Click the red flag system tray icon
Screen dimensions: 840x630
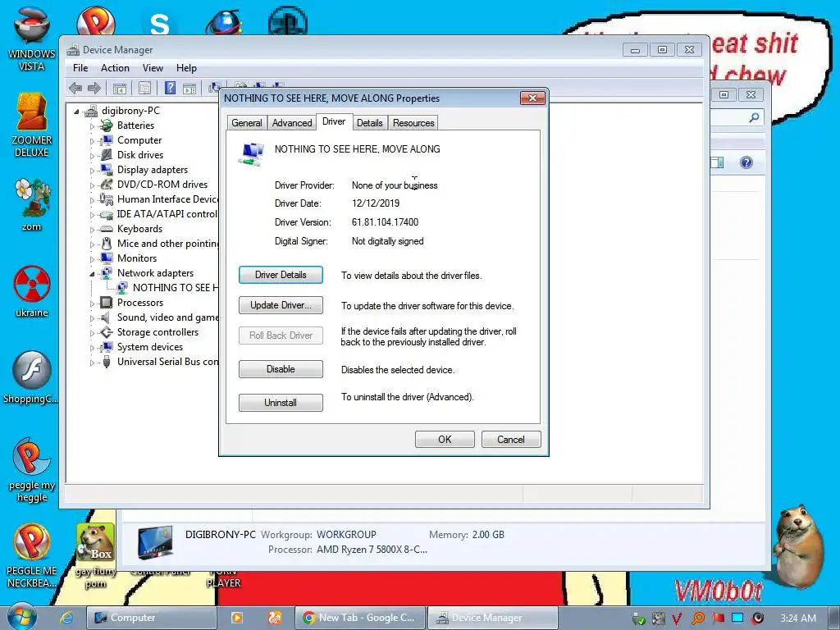coord(718,618)
